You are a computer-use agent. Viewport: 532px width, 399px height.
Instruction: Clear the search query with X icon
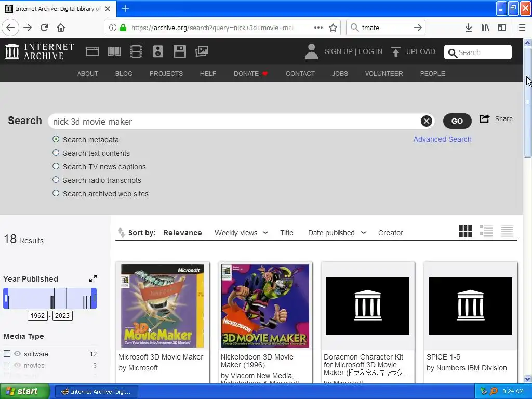(427, 121)
